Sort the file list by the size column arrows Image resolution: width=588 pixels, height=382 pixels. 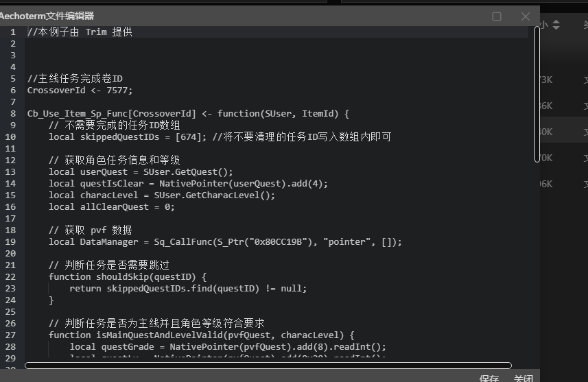556,25
